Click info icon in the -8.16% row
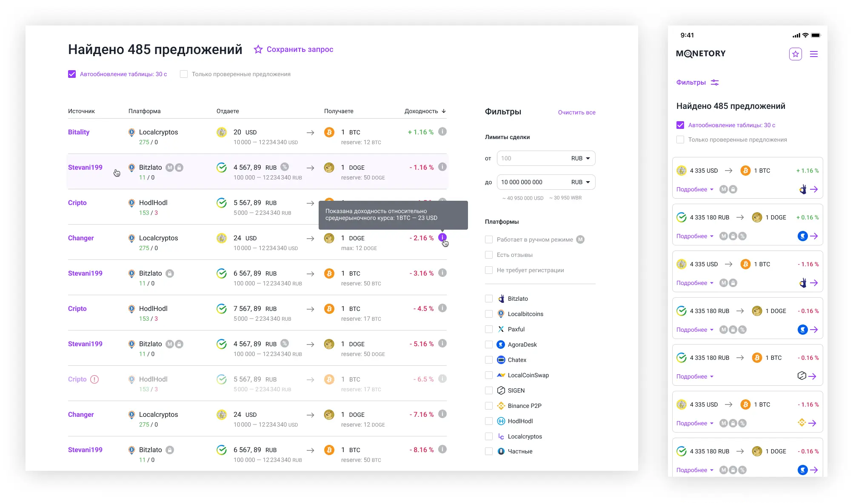This screenshot has height=504, width=853. (442, 450)
